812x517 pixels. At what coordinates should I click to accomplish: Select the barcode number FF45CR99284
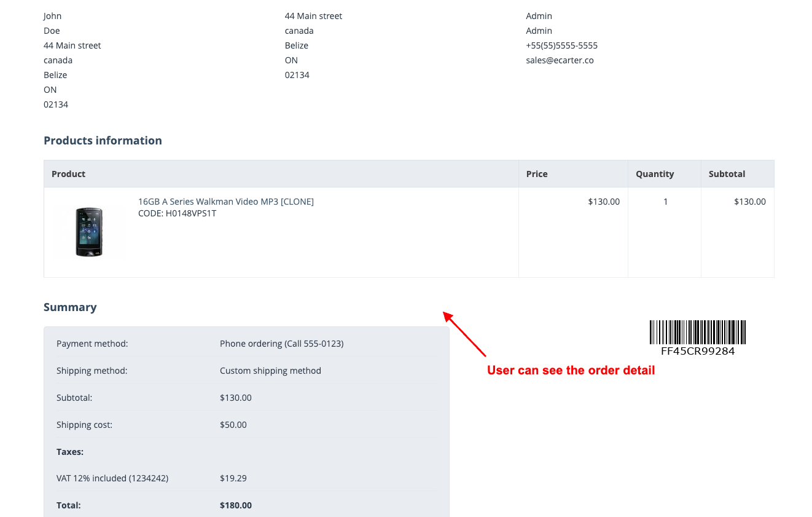pyautogui.click(x=698, y=351)
